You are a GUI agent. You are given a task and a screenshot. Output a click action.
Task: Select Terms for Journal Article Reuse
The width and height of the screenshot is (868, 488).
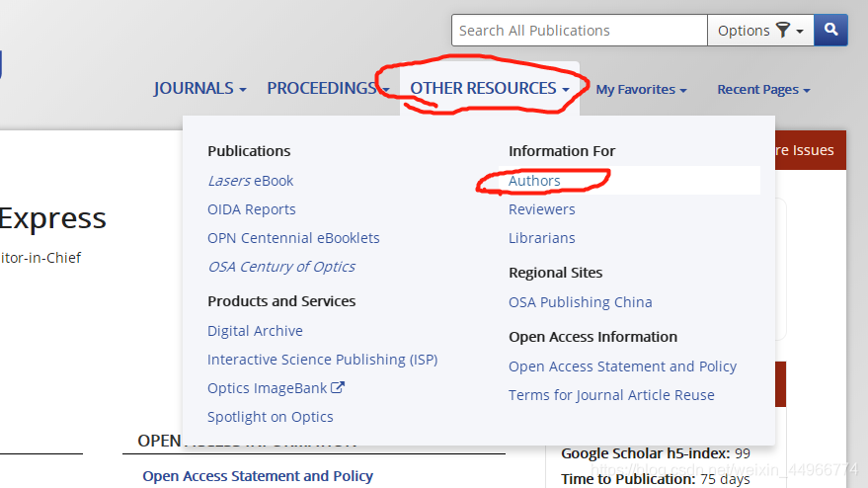611,395
